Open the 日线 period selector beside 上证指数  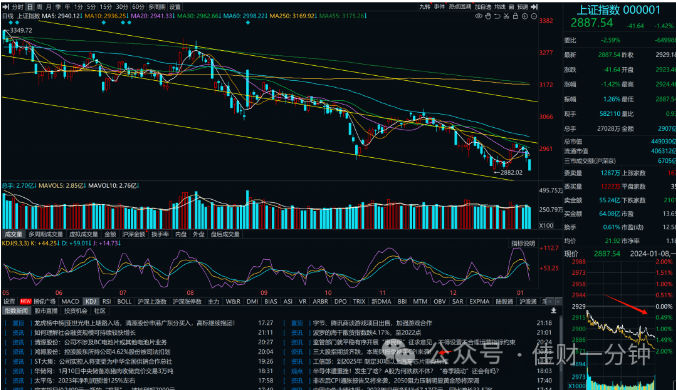(7, 16)
